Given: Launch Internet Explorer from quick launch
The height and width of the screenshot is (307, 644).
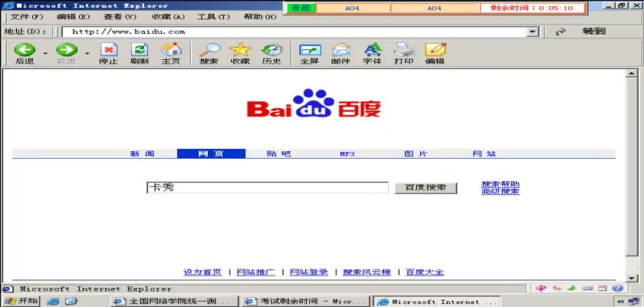Looking at the screenshot, I should [53, 302].
